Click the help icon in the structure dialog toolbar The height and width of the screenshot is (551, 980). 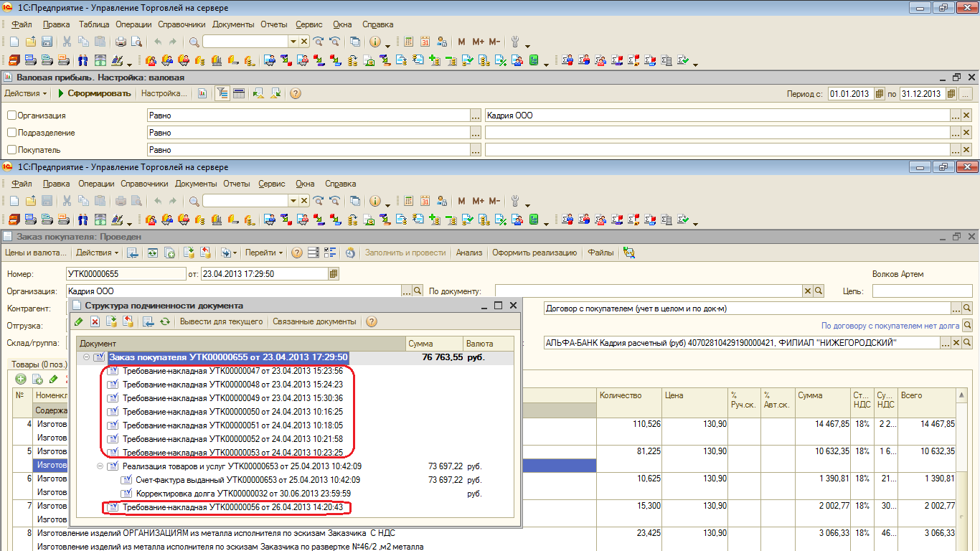pyautogui.click(x=372, y=321)
